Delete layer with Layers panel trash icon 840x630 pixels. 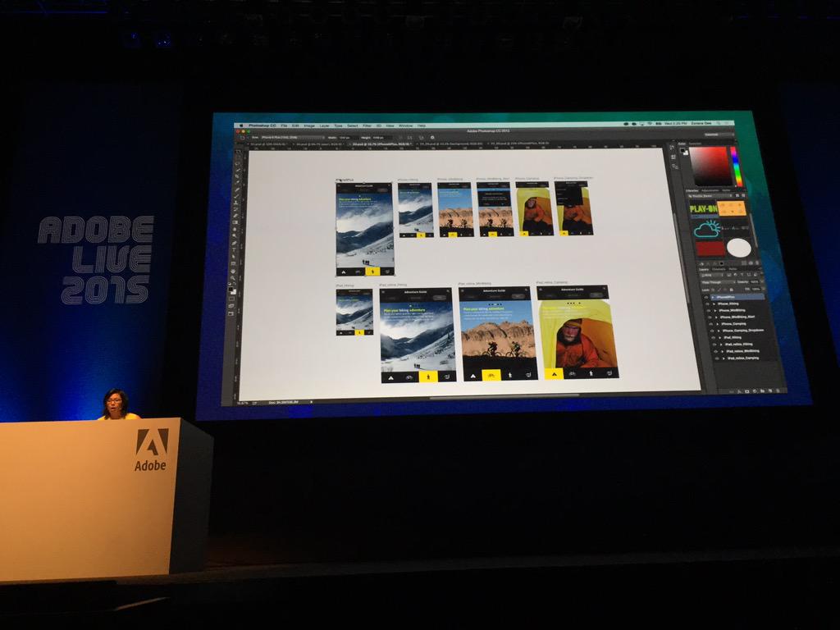pyautogui.click(x=778, y=391)
